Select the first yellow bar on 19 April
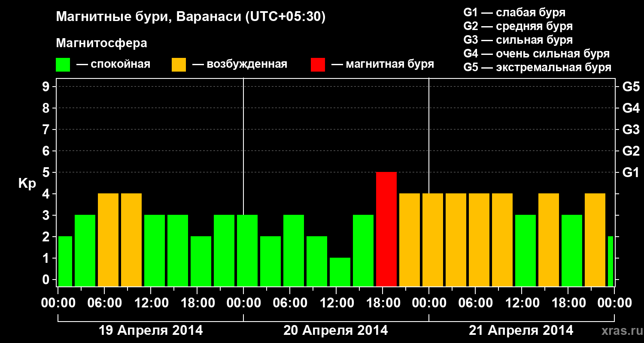The width and height of the screenshot is (644, 343). pos(108,240)
